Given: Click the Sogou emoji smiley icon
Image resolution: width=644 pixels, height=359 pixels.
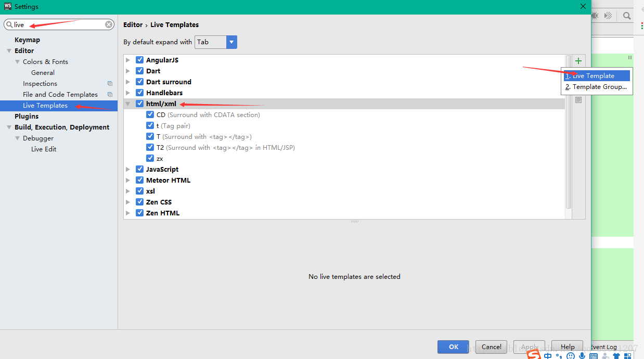Looking at the screenshot, I should [571, 356].
